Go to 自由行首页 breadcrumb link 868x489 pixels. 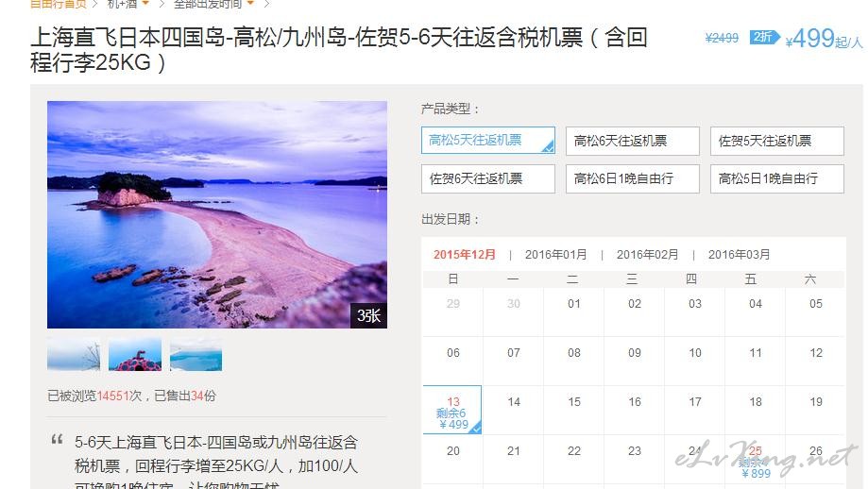[59, 4]
